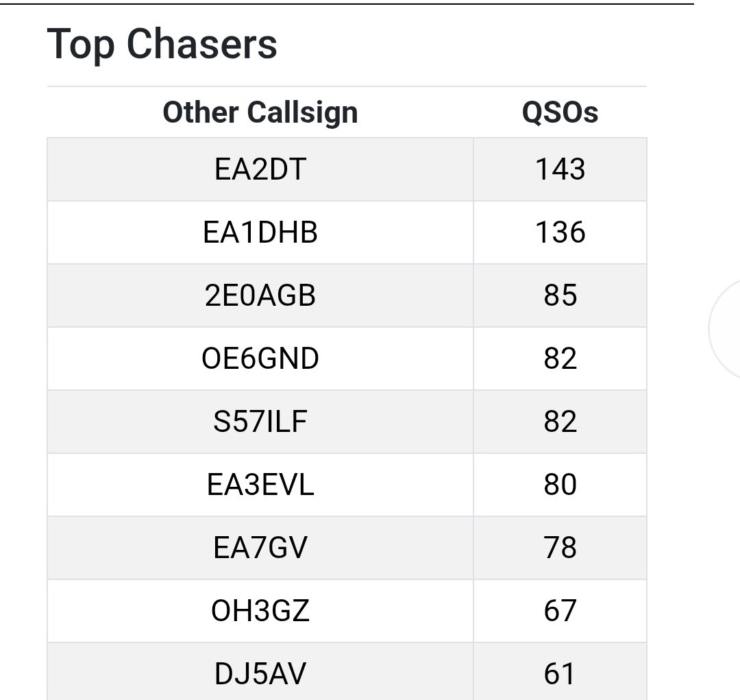Viewport: 740px width, 700px height.
Task: Select the OH3GZ callsign entry
Action: click(x=260, y=611)
